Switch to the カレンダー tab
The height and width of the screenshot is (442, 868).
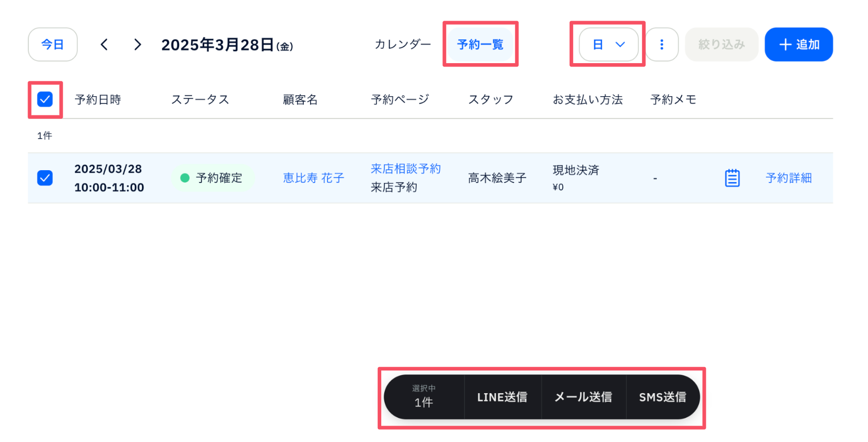coord(402,45)
